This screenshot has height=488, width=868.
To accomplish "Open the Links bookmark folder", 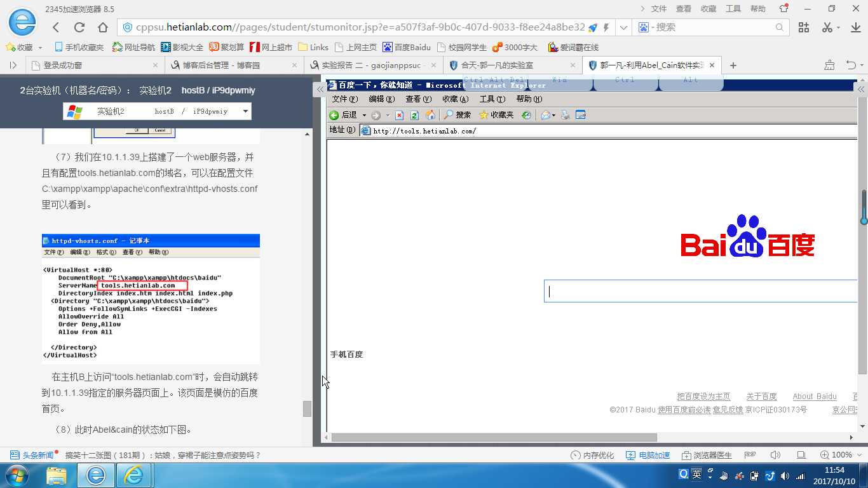I will (x=313, y=47).
